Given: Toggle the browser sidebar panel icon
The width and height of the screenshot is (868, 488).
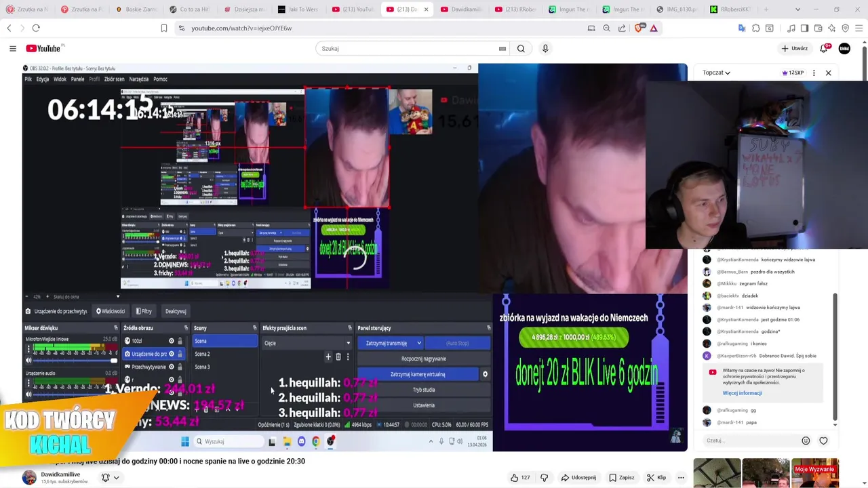Looking at the screenshot, I should click(x=804, y=28).
